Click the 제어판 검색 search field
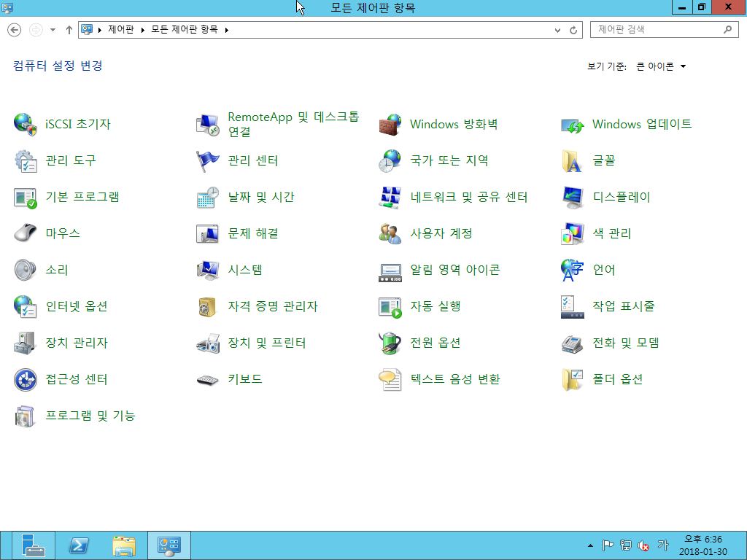The width and height of the screenshot is (747, 560). [x=657, y=30]
